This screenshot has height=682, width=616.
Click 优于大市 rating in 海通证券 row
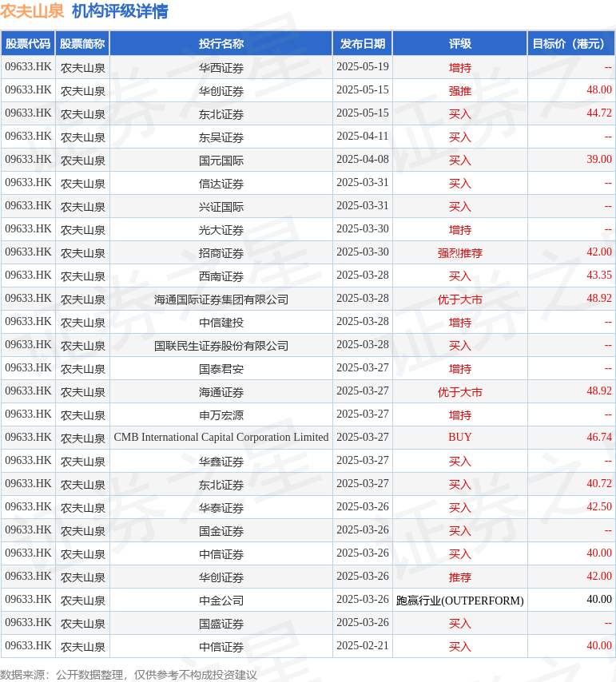(x=460, y=392)
